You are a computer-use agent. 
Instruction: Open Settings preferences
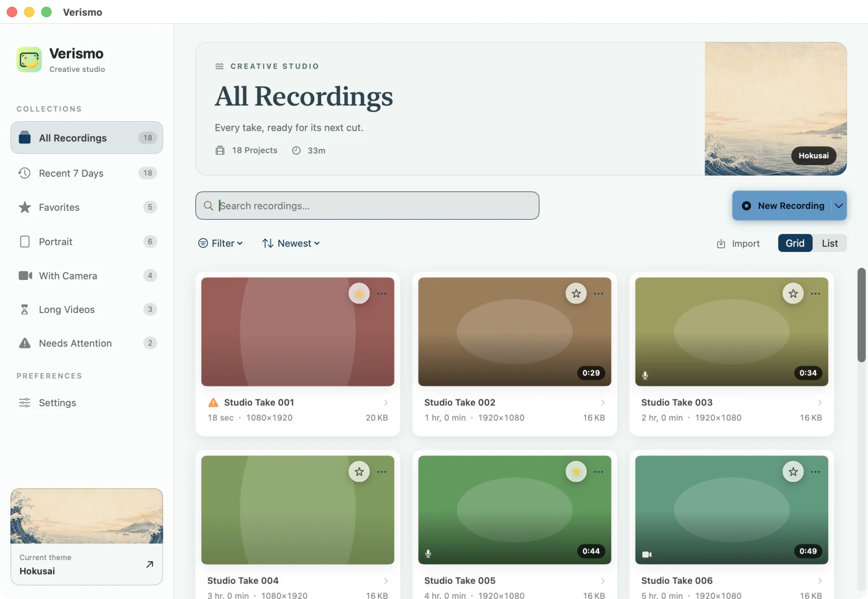[x=87, y=402]
